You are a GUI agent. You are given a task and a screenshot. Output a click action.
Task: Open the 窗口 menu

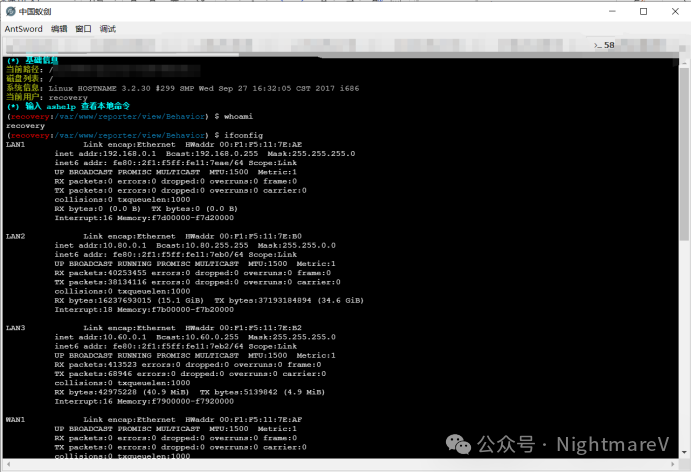83,29
